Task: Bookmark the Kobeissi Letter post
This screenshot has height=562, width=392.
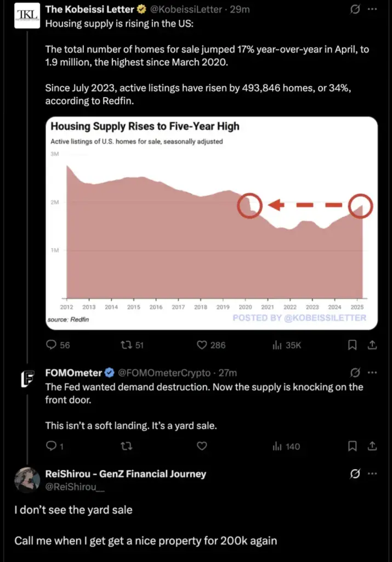Action: 353,345
